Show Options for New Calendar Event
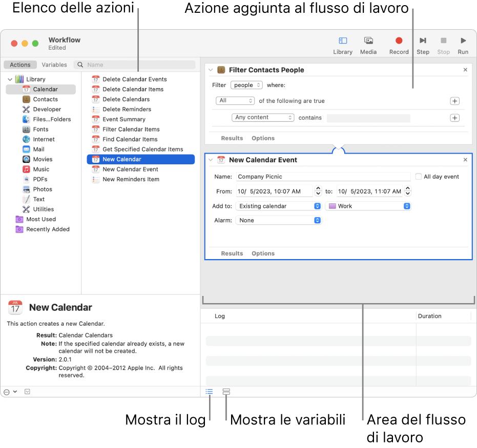Viewport: 477px width, 448px height. pos(263,253)
